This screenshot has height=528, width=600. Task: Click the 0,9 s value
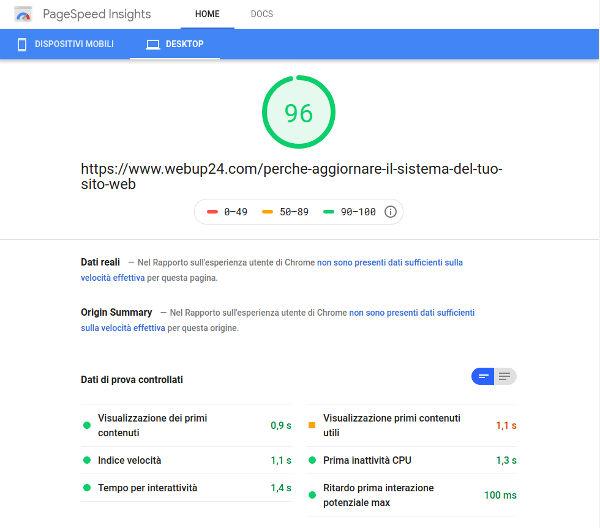click(281, 425)
